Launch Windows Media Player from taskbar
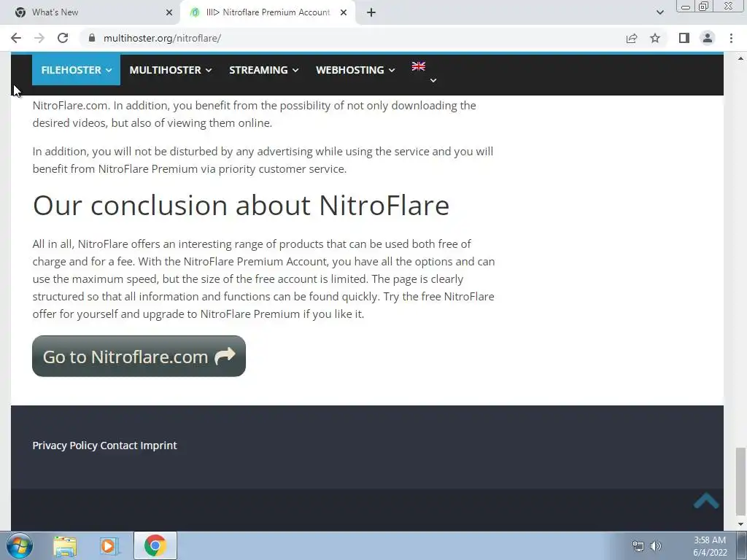 [109, 545]
